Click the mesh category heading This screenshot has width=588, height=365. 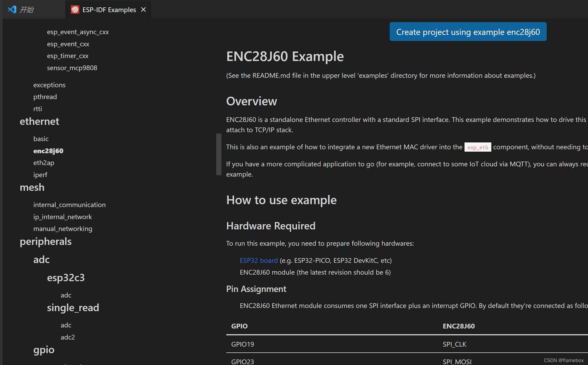tap(32, 187)
